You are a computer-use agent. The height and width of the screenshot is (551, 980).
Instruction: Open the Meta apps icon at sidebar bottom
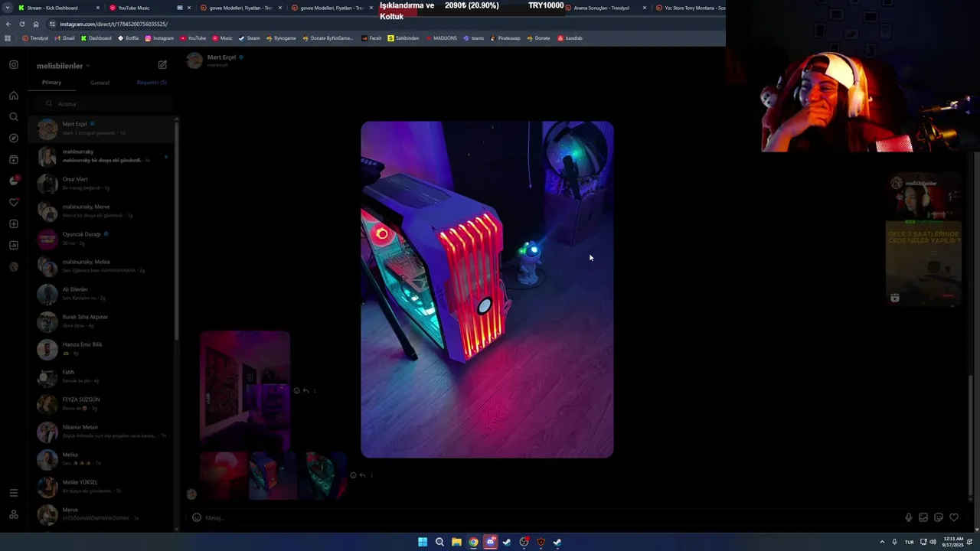point(14,514)
